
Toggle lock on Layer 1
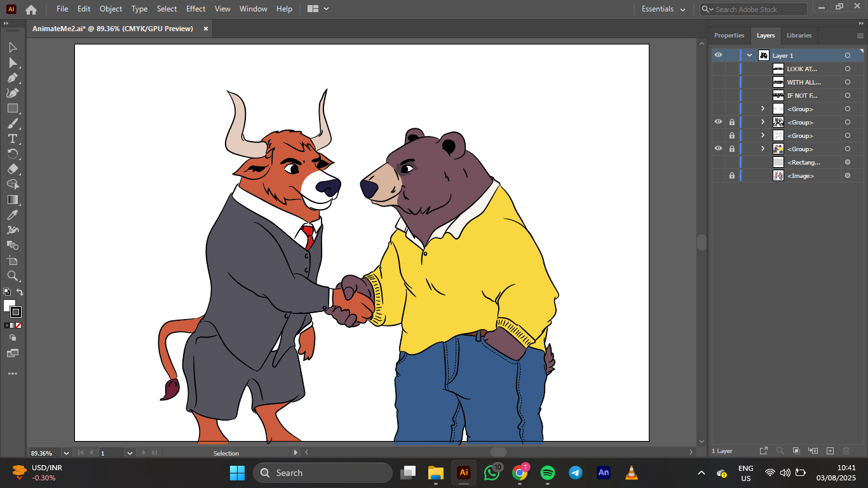tap(732, 55)
